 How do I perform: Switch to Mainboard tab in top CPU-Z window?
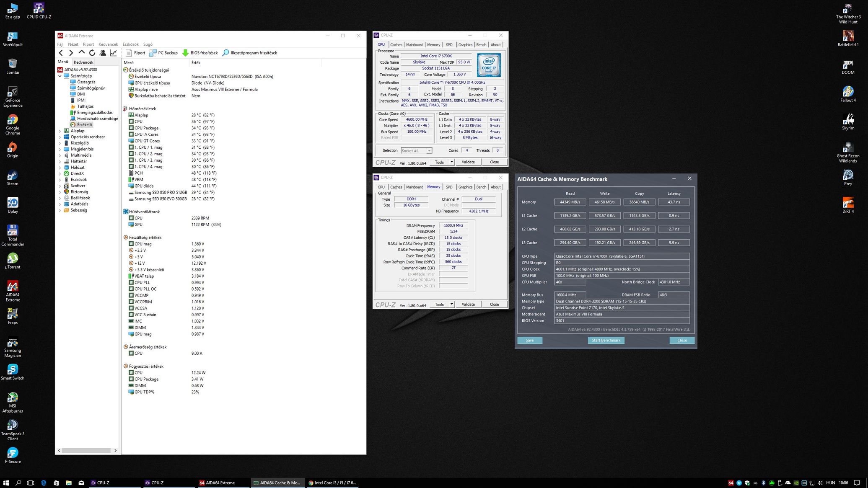tap(415, 45)
